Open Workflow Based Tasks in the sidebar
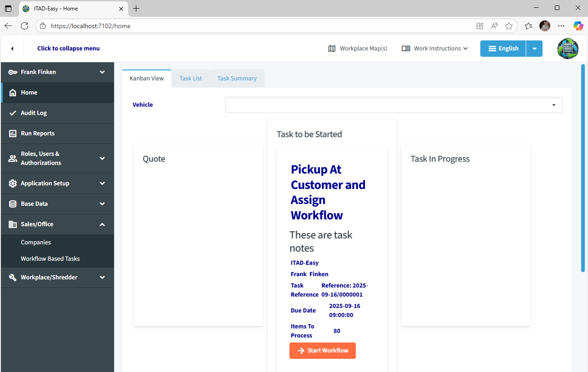Screen dimensions: 588x372 [x=50, y=259]
